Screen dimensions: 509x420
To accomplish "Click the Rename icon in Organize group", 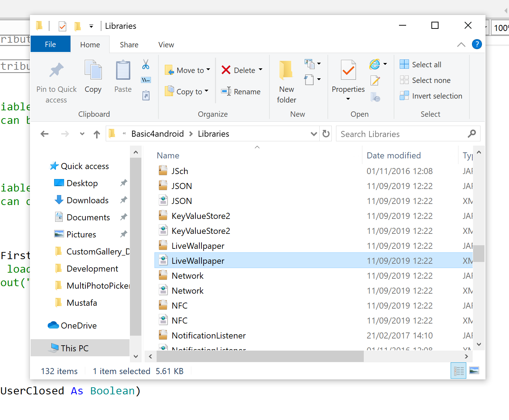I will (226, 91).
